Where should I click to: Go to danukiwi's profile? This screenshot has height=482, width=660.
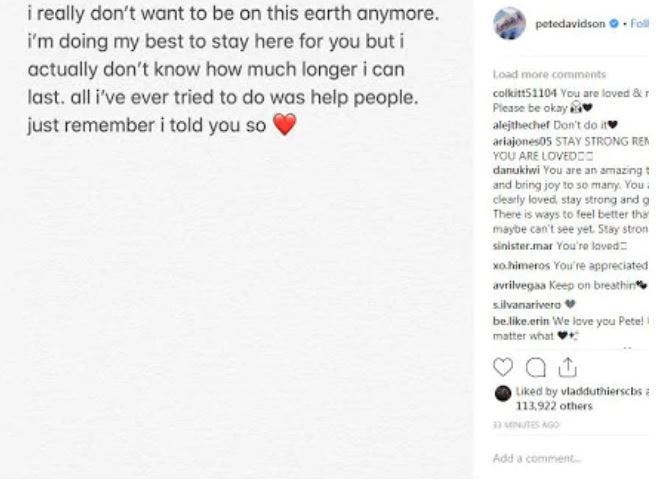click(x=516, y=171)
